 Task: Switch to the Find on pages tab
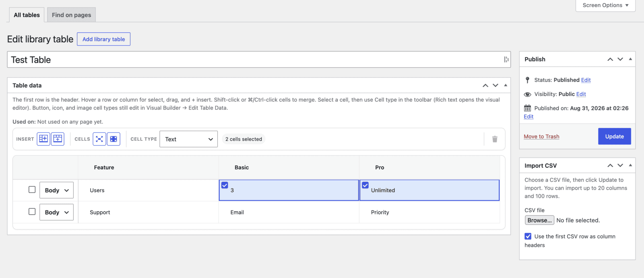(71, 15)
